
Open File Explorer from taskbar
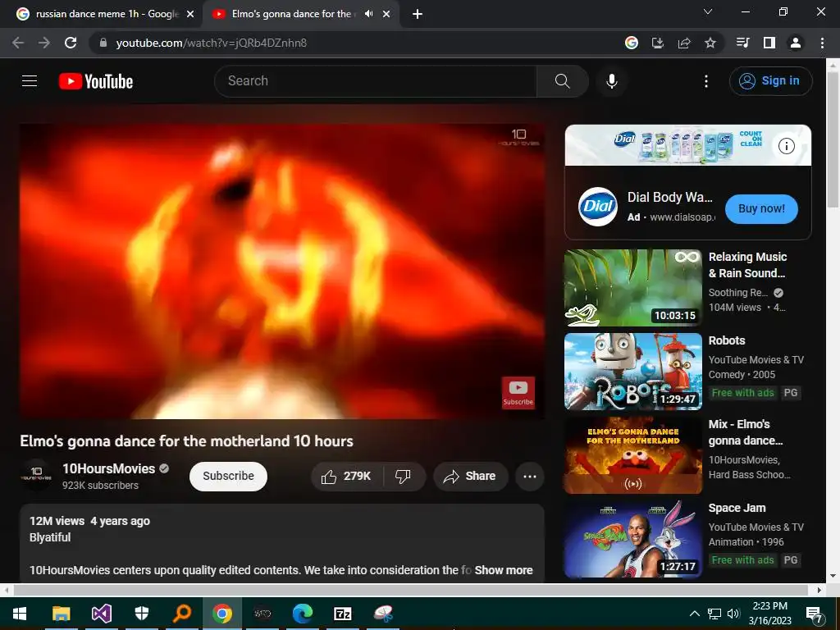pyautogui.click(x=61, y=614)
